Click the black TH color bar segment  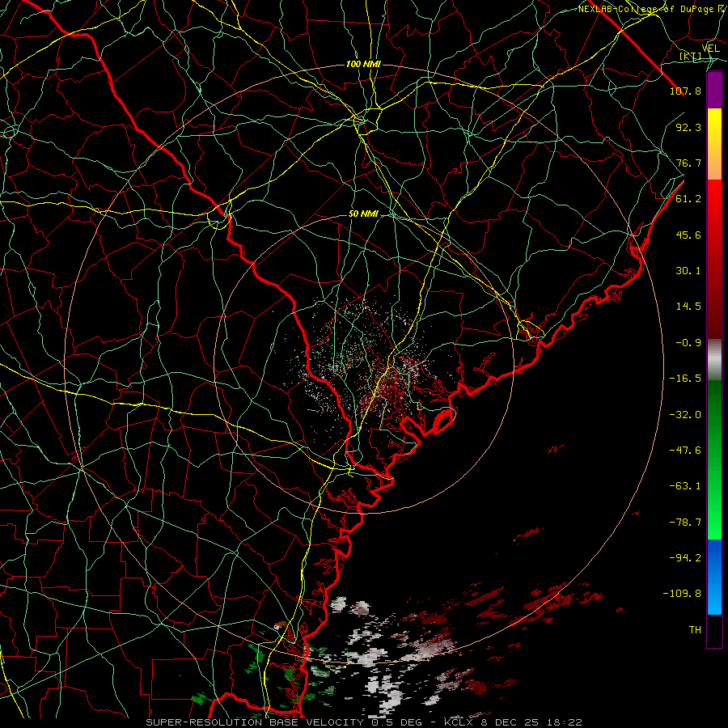tap(714, 631)
